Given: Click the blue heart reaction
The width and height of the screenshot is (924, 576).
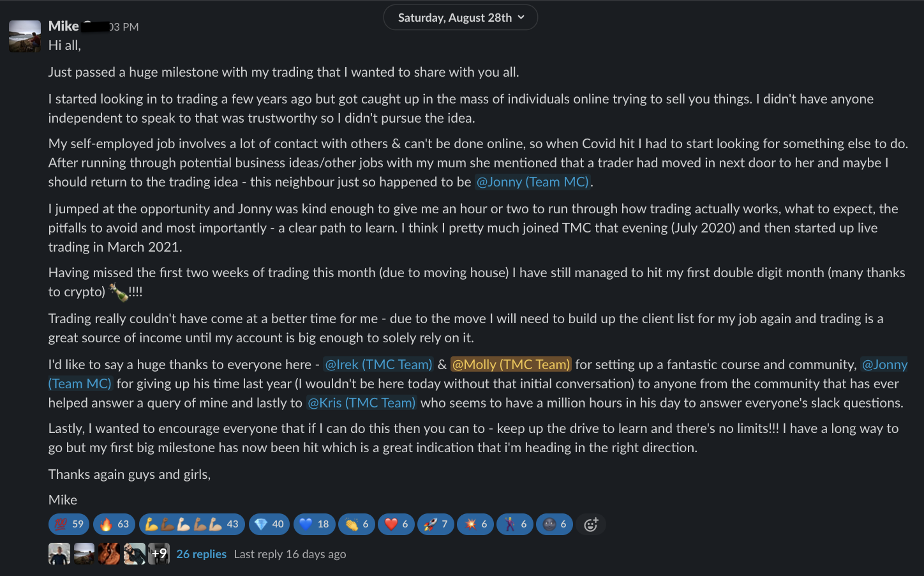Looking at the screenshot, I should (314, 524).
